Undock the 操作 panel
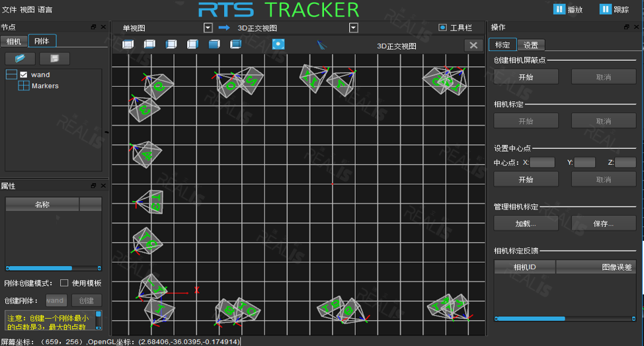 [x=627, y=26]
